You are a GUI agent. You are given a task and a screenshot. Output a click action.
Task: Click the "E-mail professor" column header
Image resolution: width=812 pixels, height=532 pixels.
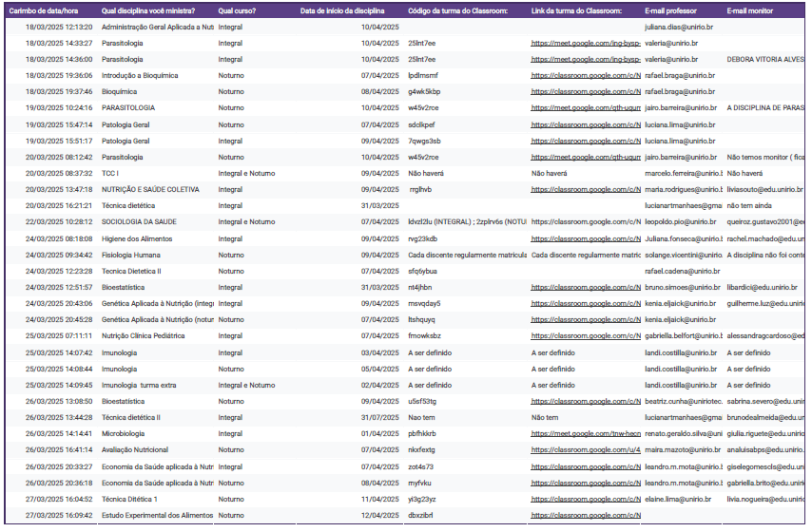tap(671, 10)
